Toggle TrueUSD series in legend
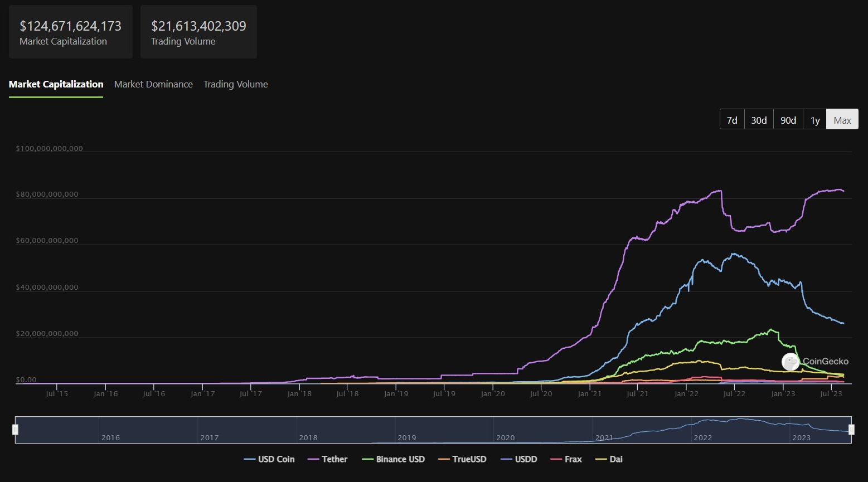This screenshot has width=868, height=482. pyautogui.click(x=462, y=459)
